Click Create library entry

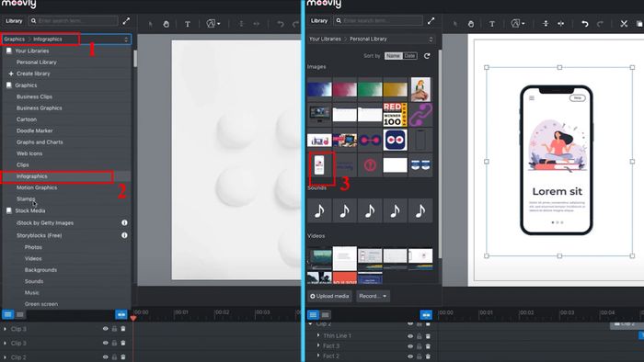[x=33, y=74]
